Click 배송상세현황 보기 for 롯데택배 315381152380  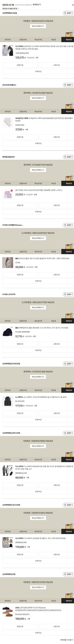(38, 98)
